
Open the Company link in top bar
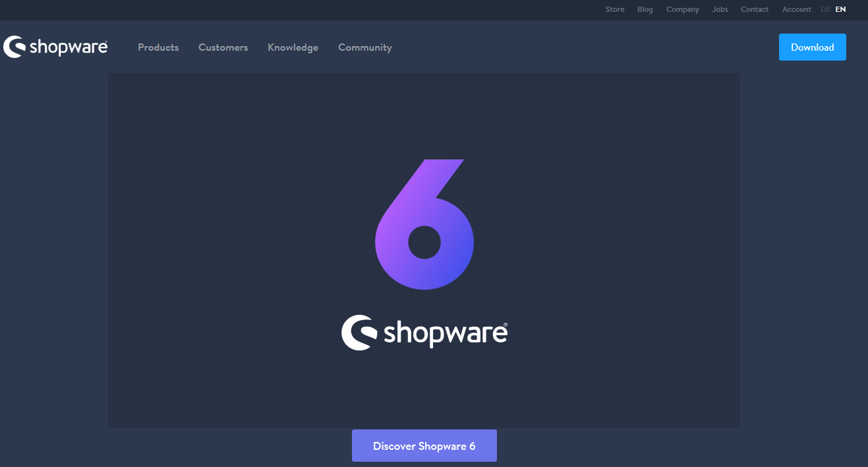click(683, 9)
